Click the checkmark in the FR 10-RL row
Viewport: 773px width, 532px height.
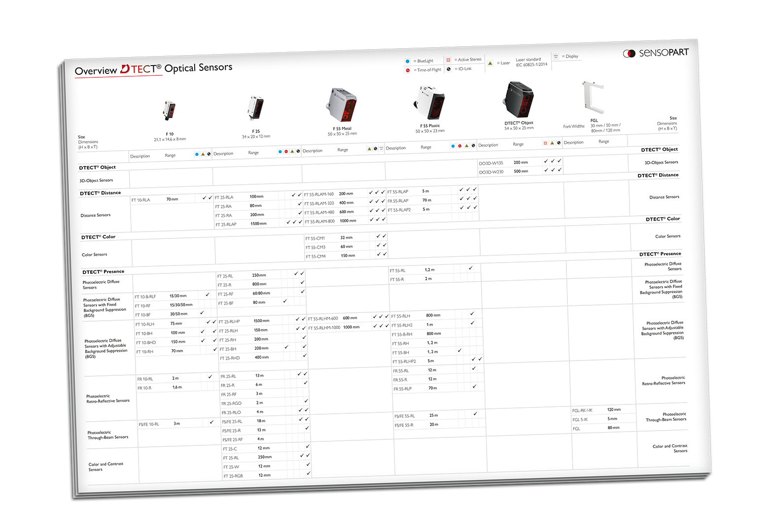point(210,377)
